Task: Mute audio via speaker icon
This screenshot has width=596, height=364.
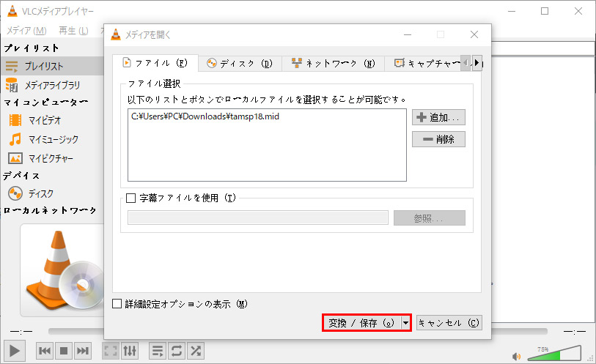Action: [516, 357]
